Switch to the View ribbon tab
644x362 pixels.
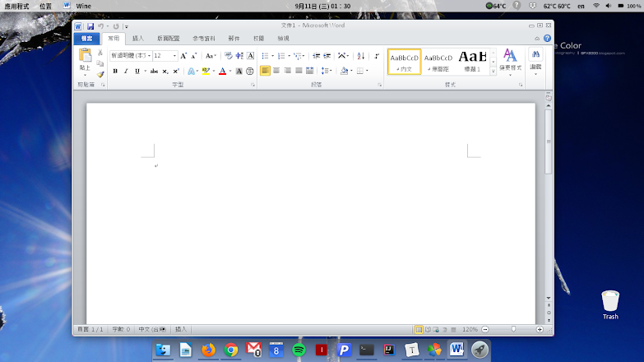tap(284, 39)
